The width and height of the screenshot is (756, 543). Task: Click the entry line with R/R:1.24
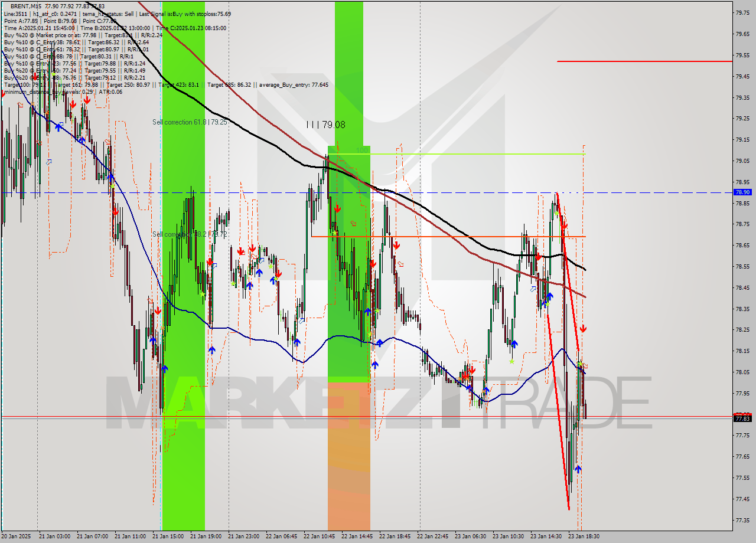pos(74,63)
